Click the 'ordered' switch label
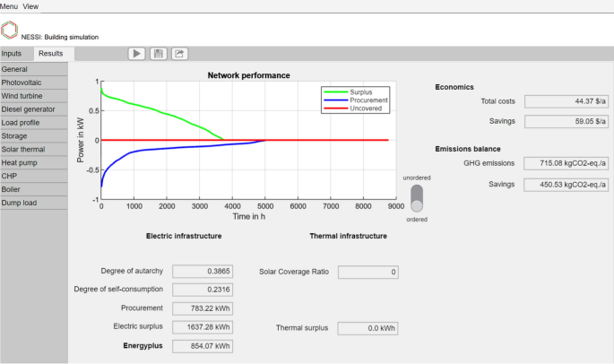Image resolution: width=614 pixels, height=364 pixels. 417,220
